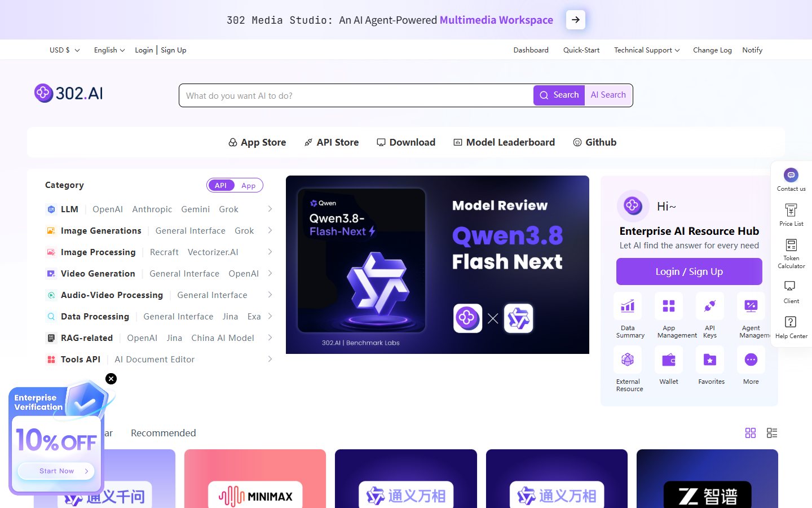The width and height of the screenshot is (812, 508).
Task: Open Agent Management icon
Action: (x=751, y=306)
